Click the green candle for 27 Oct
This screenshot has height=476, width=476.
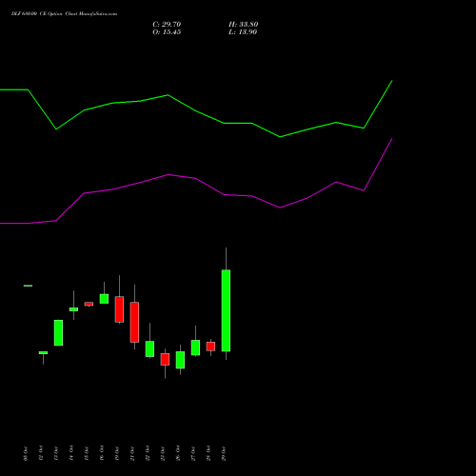point(195,347)
